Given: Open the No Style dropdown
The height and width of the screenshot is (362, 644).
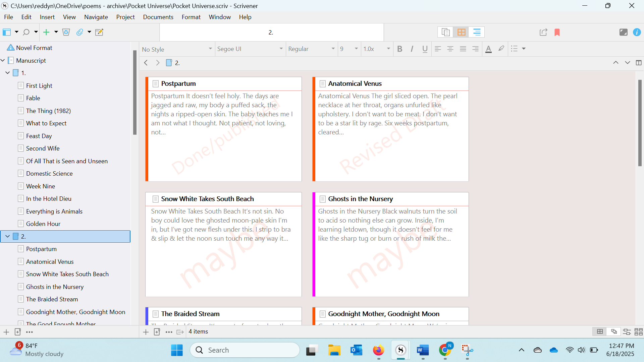Looking at the screenshot, I should click(x=177, y=49).
